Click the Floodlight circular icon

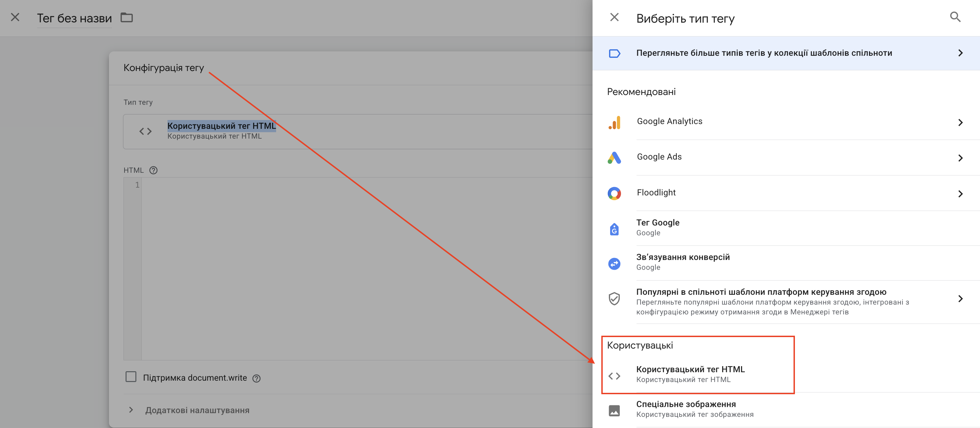tap(614, 193)
